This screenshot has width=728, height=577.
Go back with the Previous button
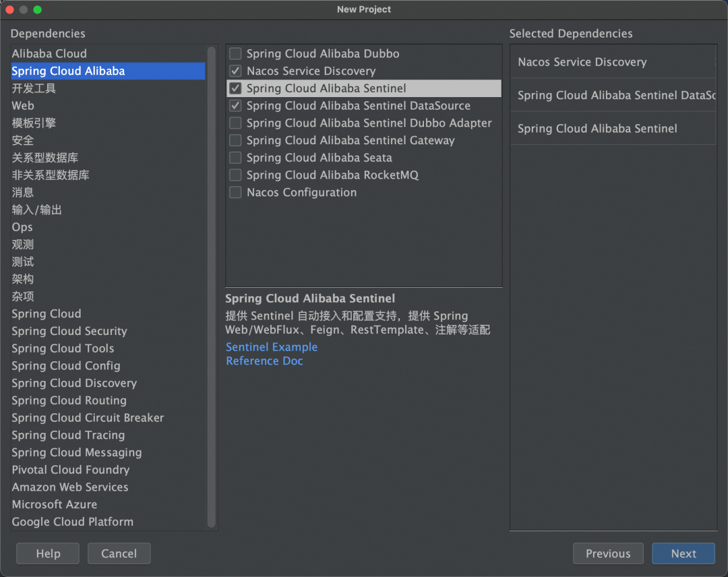tap(607, 553)
